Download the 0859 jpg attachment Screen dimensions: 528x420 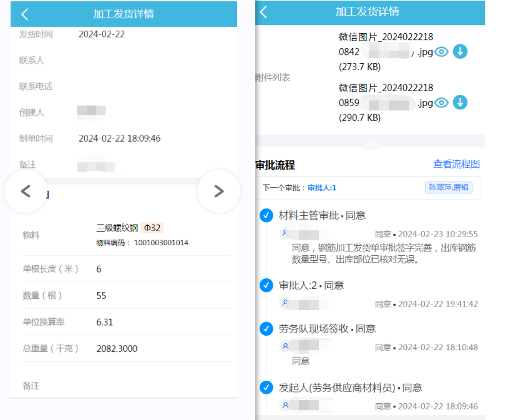(460, 102)
